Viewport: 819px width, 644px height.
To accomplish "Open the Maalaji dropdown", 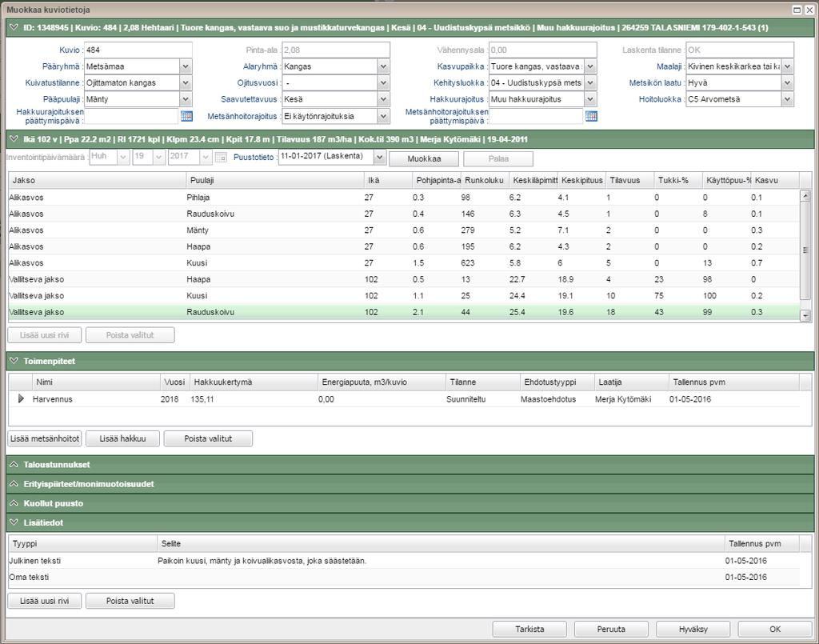I will pos(788,66).
